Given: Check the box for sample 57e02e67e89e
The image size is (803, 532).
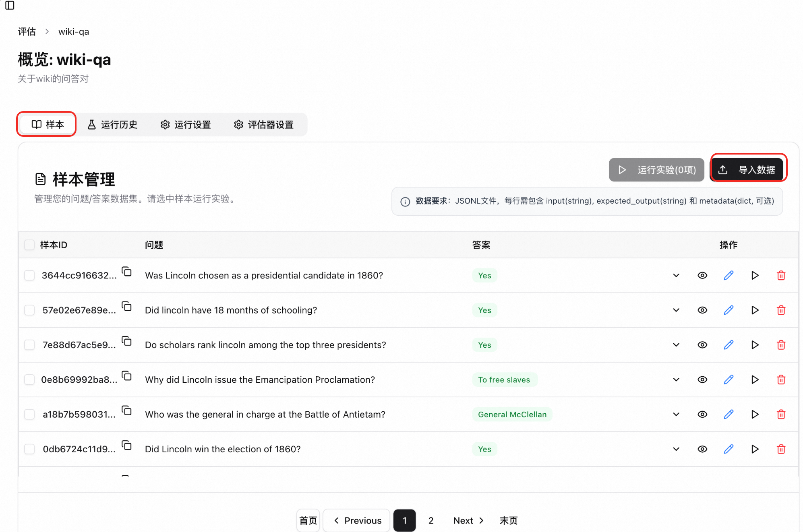Looking at the screenshot, I should coord(29,310).
